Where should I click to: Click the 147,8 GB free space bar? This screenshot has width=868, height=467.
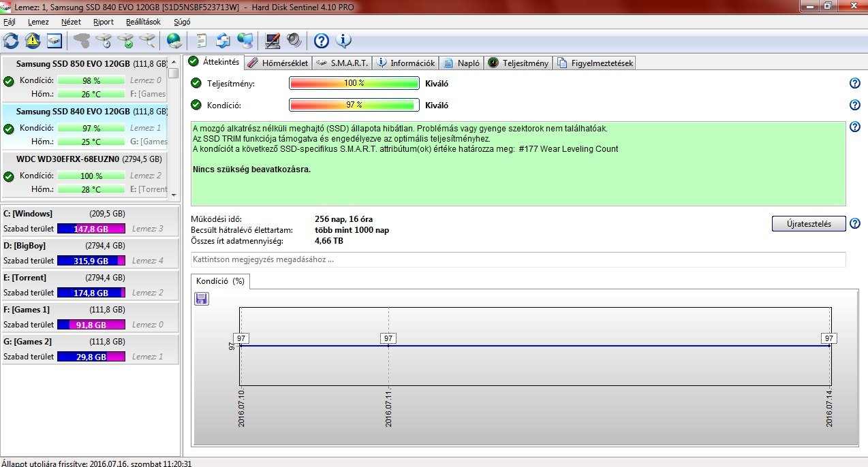pos(91,229)
